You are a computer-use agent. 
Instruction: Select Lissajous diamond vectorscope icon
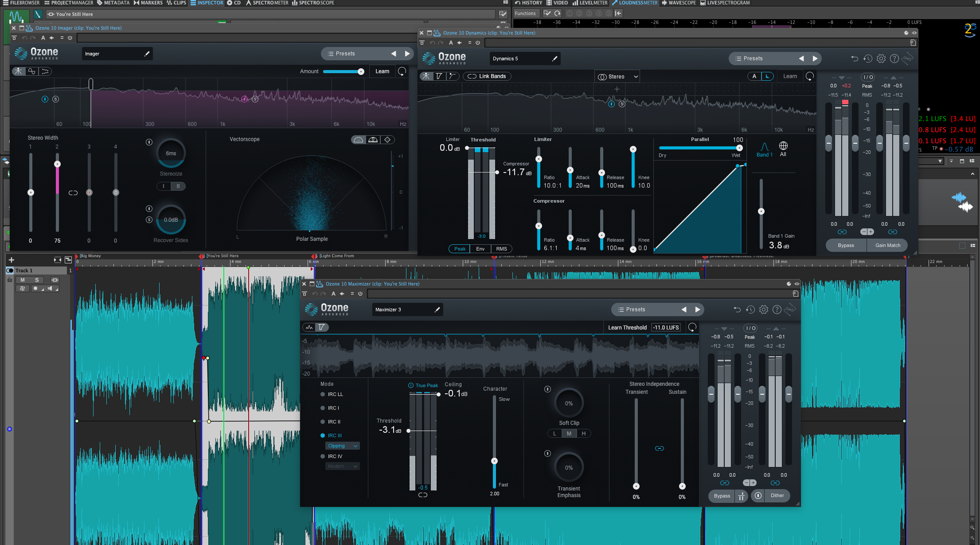387,140
